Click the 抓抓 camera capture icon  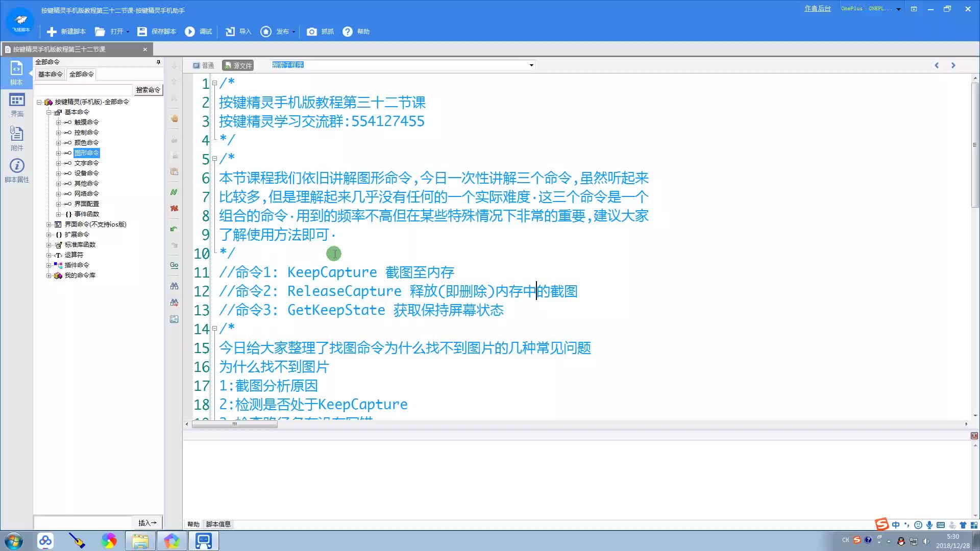pyautogui.click(x=311, y=32)
